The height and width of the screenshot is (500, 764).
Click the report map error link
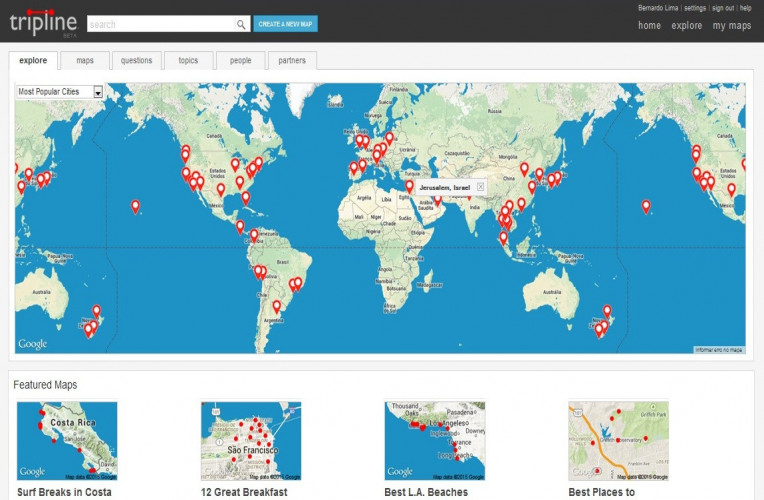[x=719, y=350]
